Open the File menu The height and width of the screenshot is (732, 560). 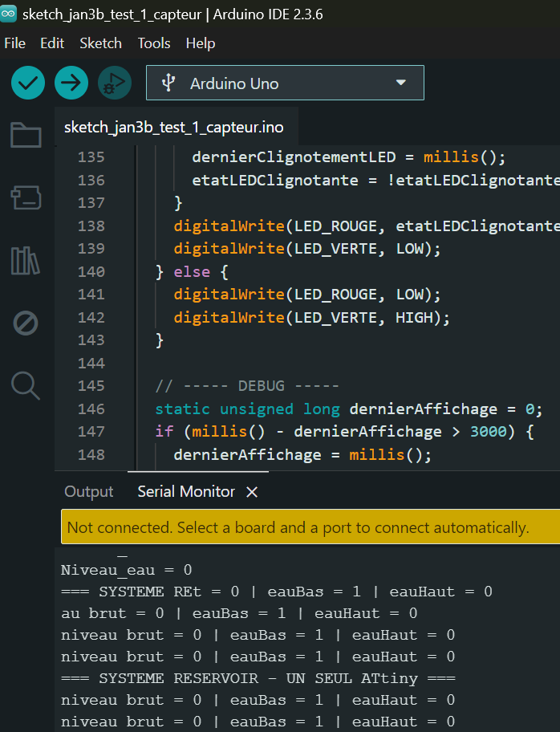pyautogui.click(x=15, y=43)
